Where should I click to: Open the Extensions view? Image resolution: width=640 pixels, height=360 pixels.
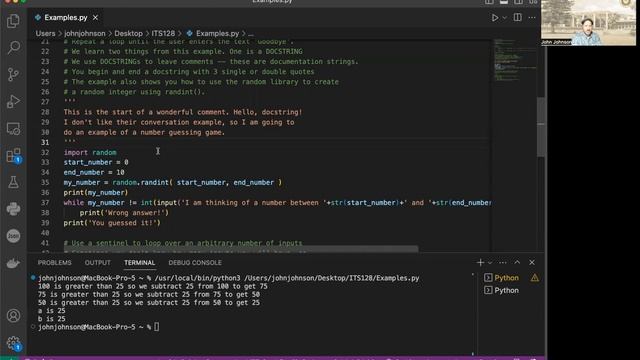pyautogui.click(x=13, y=156)
